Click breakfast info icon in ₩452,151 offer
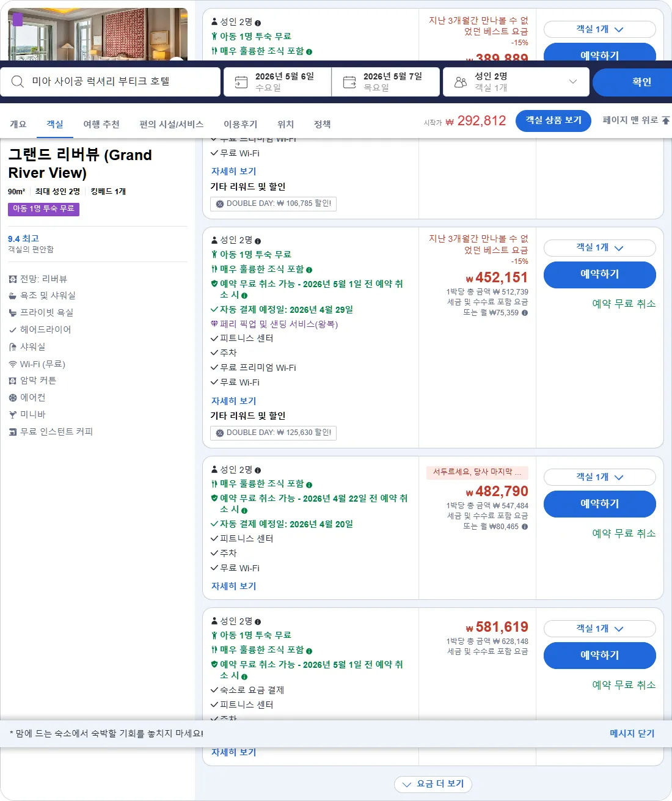The image size is (672, 801). click(x=309, y=270)
